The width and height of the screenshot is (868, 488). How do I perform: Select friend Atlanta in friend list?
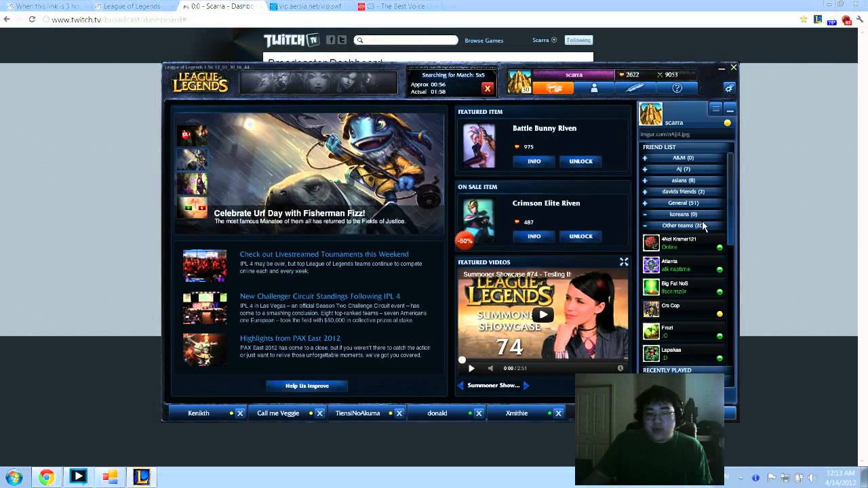tap(684, 265)
